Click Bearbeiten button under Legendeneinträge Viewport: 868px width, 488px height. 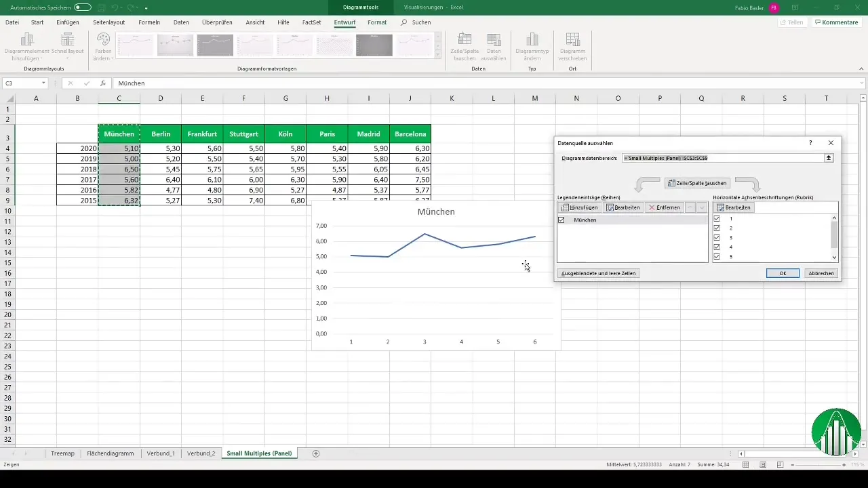click(623, 207)
